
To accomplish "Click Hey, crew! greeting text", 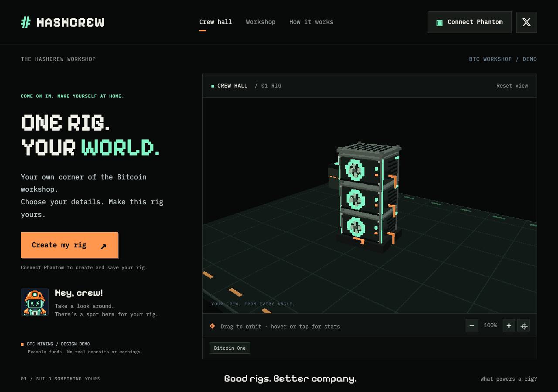I will tap(79, 293).
